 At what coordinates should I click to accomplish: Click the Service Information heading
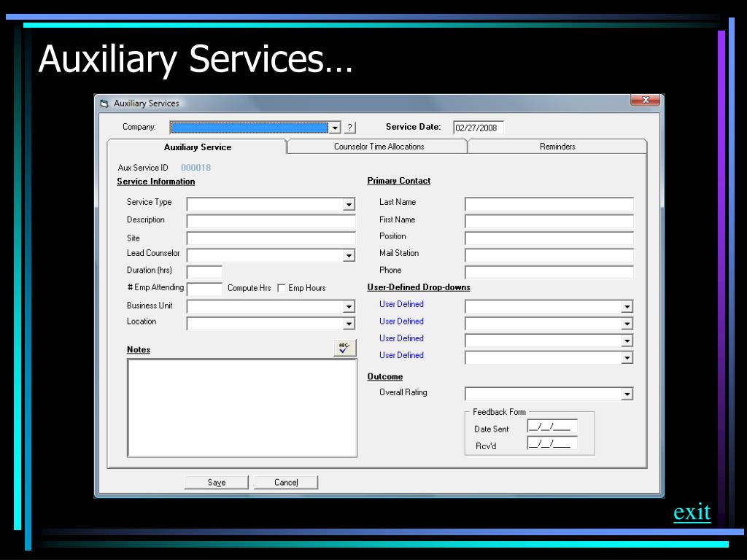pos(156,182)
